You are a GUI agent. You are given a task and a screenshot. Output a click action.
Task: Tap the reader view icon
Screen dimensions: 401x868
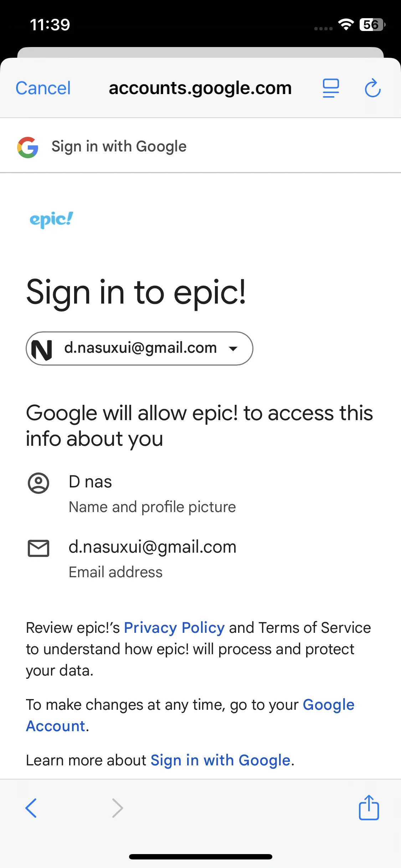(x=331, y=88)
